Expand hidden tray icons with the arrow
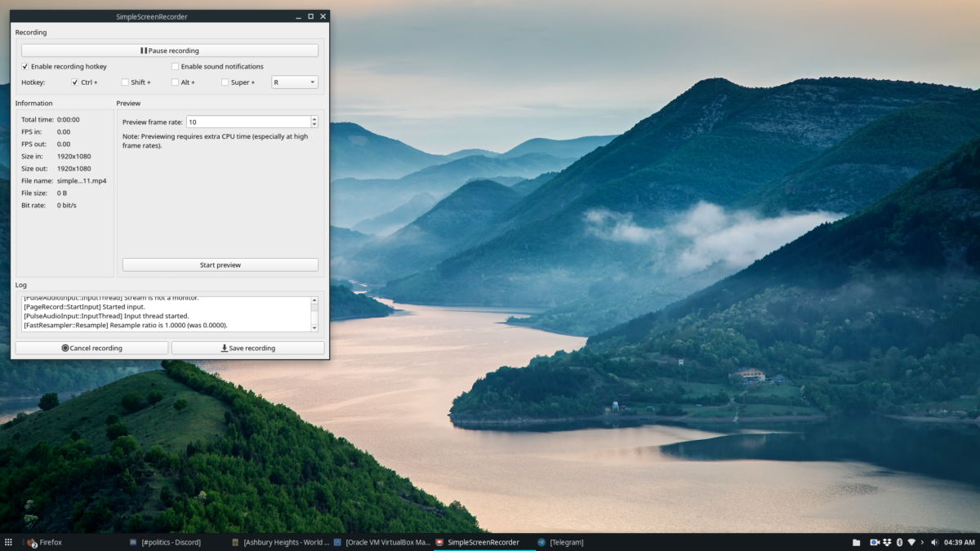 (923, 542)
